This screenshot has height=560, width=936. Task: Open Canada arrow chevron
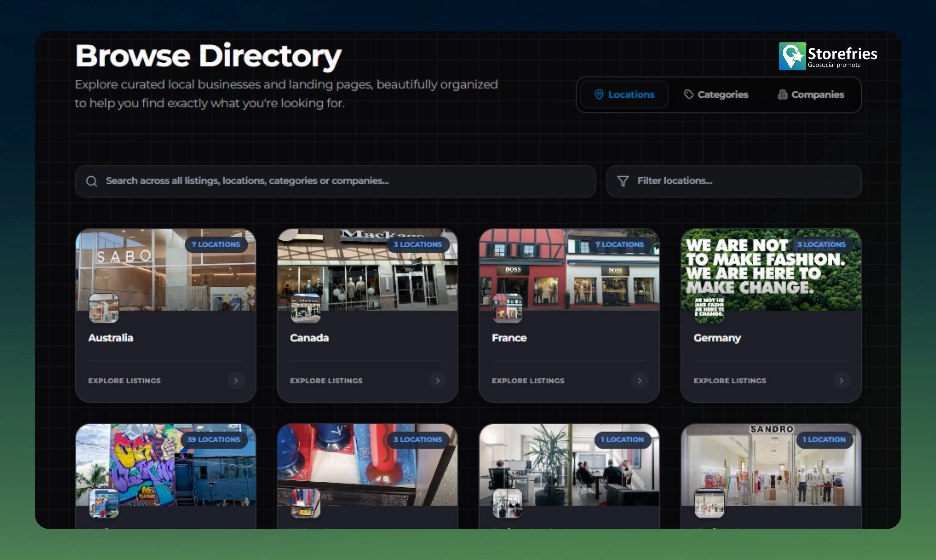tap(438, 380)
